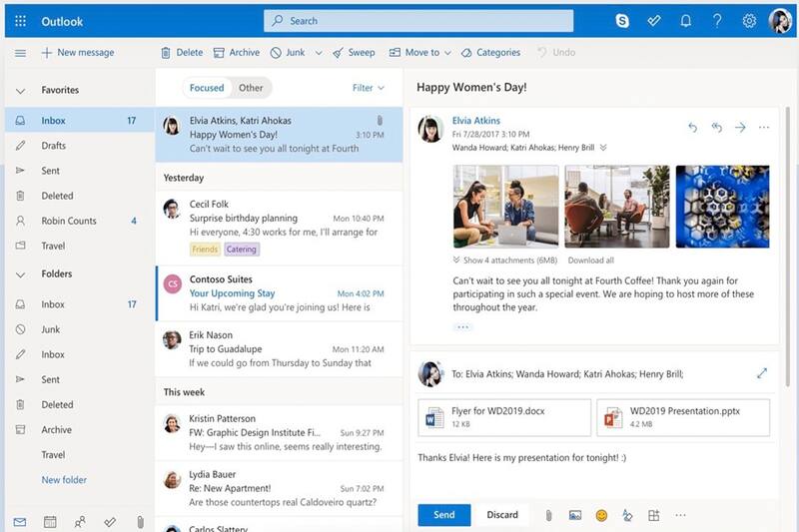This screenshot has width=799, height=532.
Task: Pop out the reply draft window
Action: (x=762, y=373)
